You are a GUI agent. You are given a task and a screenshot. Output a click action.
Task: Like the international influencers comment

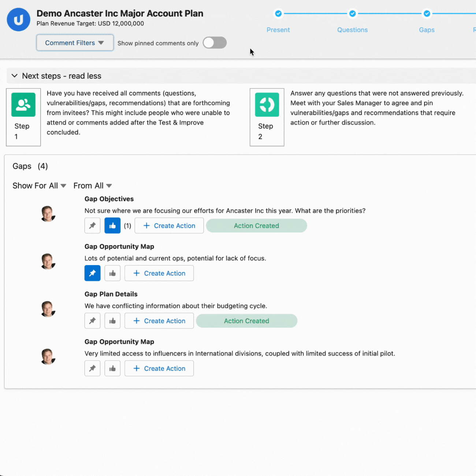tap(112, 368)
